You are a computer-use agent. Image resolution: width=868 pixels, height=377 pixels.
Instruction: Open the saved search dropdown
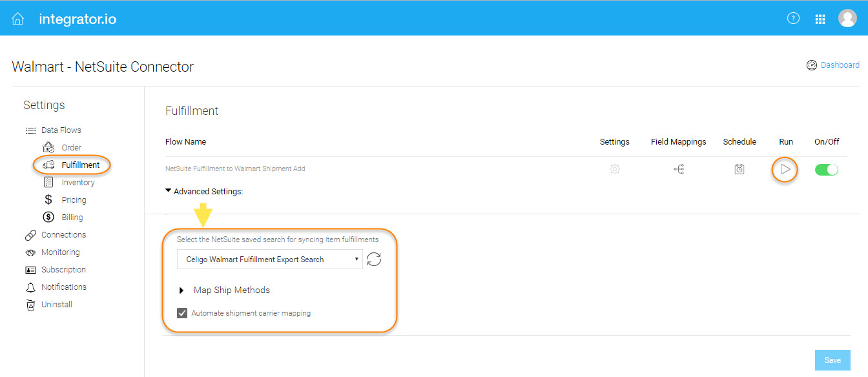click(270, 260)
